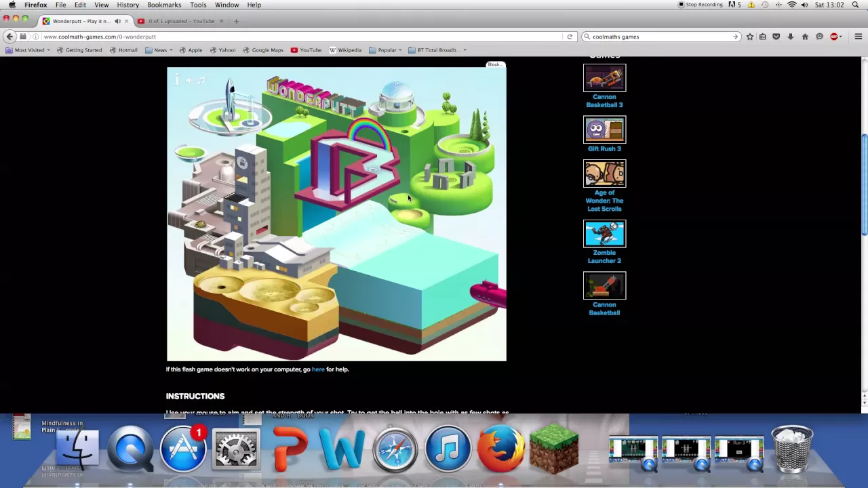Launch Minecraft from the Dock

[x=554, y=449]
